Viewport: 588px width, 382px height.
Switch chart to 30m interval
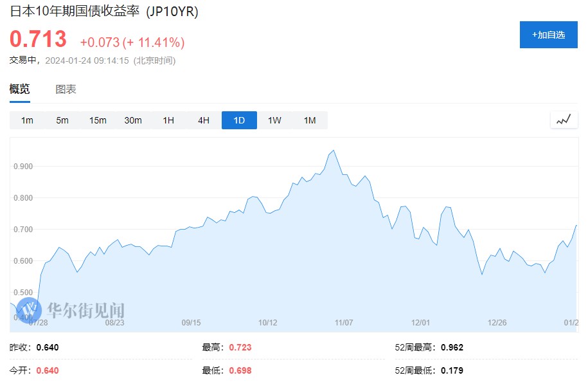[133, 120]
